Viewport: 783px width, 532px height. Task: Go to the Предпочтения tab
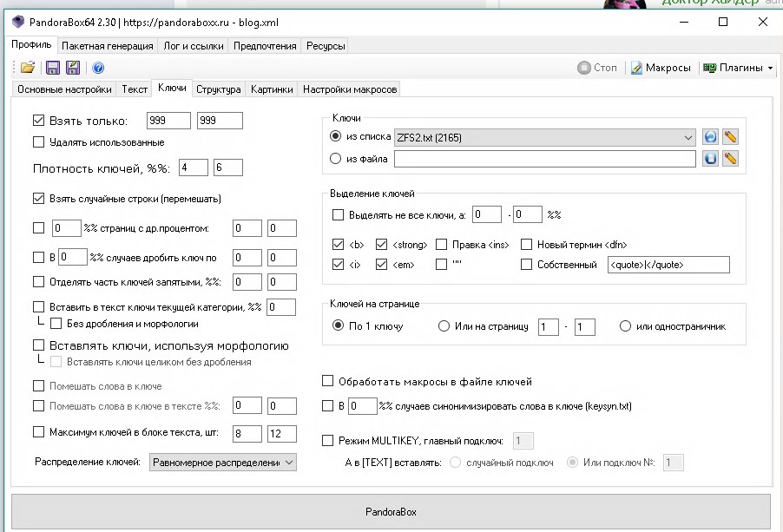(265, 46)
